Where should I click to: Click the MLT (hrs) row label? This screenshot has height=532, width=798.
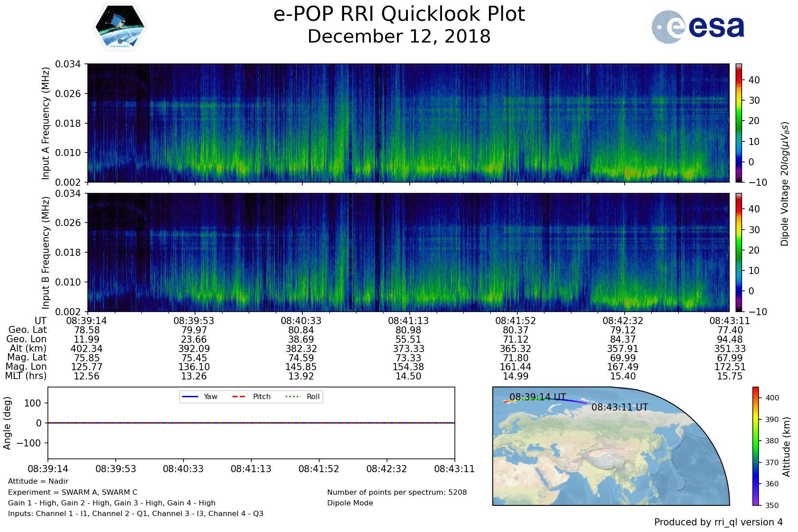coord(26,376)
